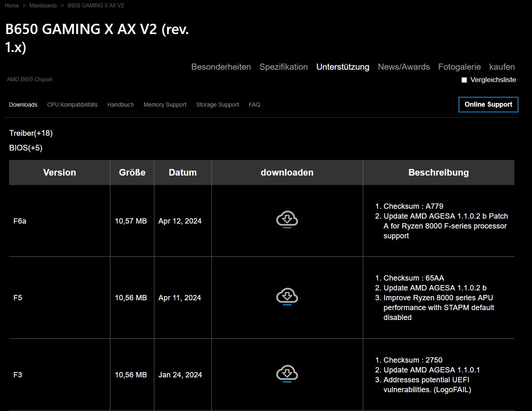Click the Version column header
The width and height of the screenshot is (532, 411).
coord(60,172)
